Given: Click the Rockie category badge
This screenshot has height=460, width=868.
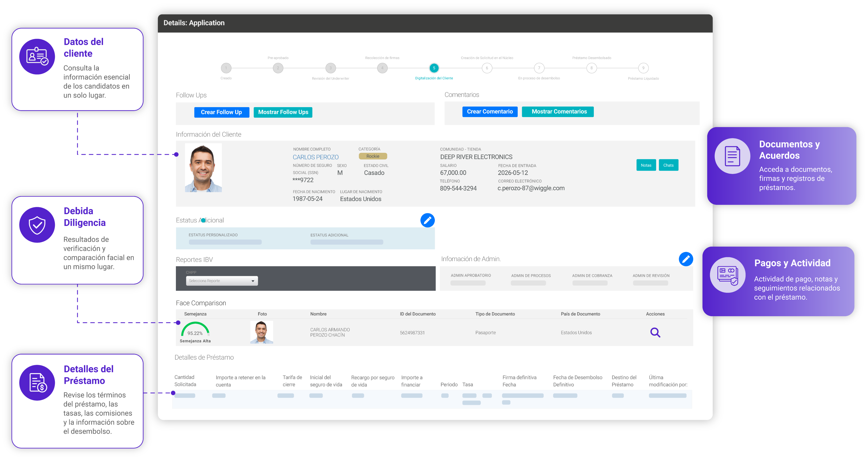Looking at the screenshot, I should [373, 156].
